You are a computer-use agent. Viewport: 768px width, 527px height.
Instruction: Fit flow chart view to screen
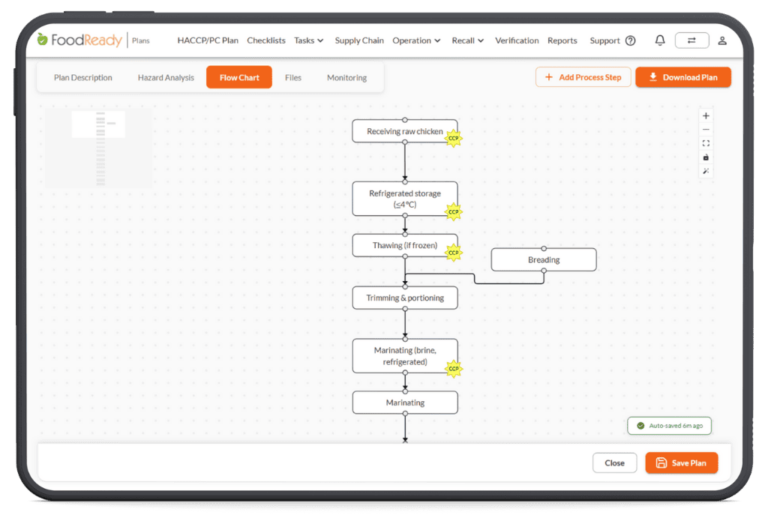point(706,144)
